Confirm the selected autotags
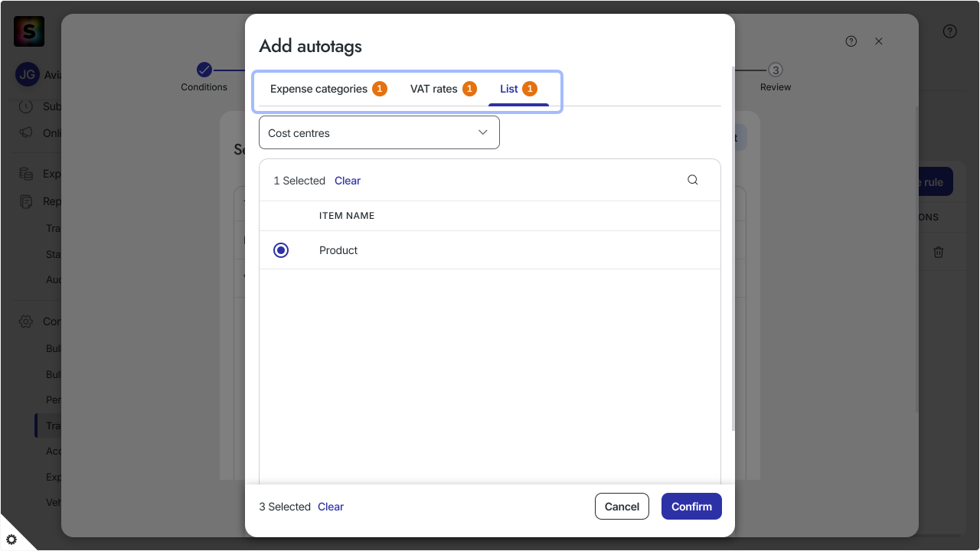Viewport: 980px width, 551px height. point(691,507)
